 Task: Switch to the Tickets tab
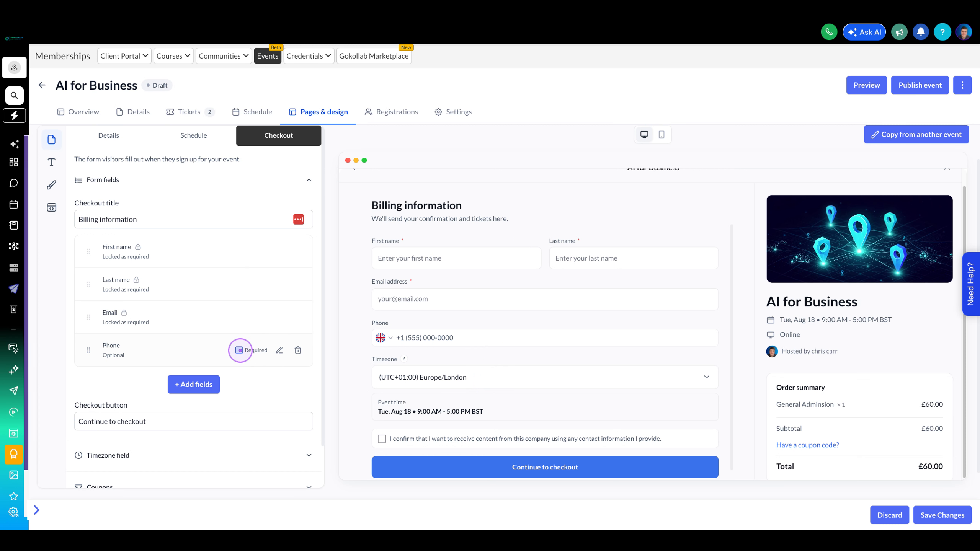tap(190, 112)
